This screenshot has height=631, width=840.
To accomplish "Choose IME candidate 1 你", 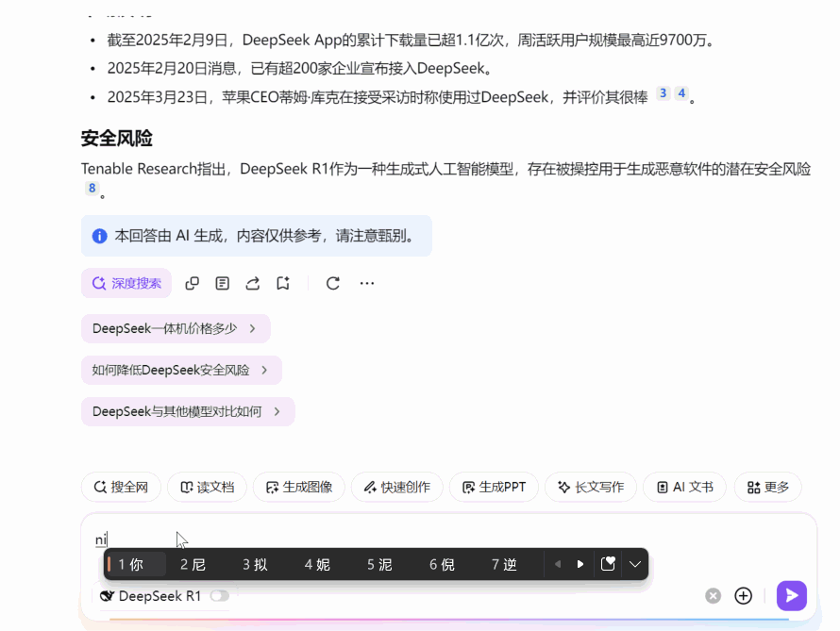I will coord(136,564).
